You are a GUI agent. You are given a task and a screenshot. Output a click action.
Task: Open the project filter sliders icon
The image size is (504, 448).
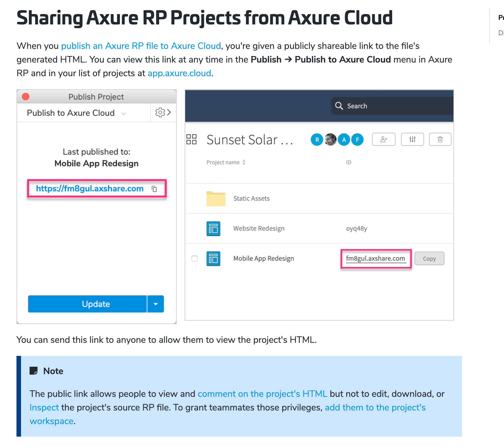[x=412, y=139]
